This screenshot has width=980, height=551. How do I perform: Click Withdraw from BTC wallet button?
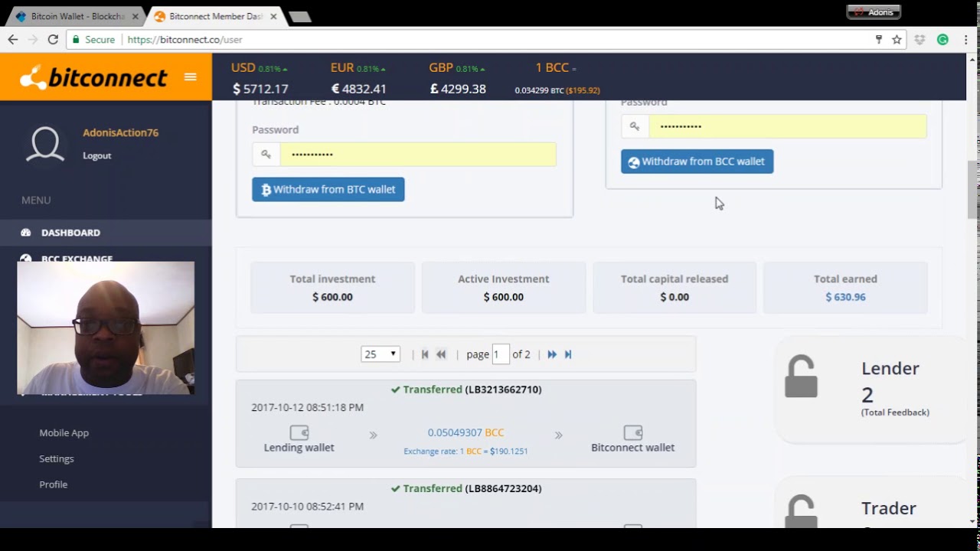tap(328, 189)
